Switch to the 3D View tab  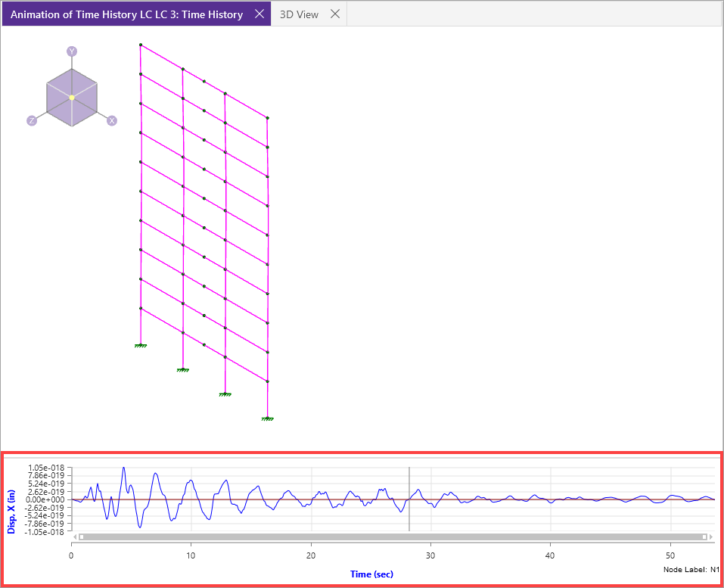coord(299,14)
